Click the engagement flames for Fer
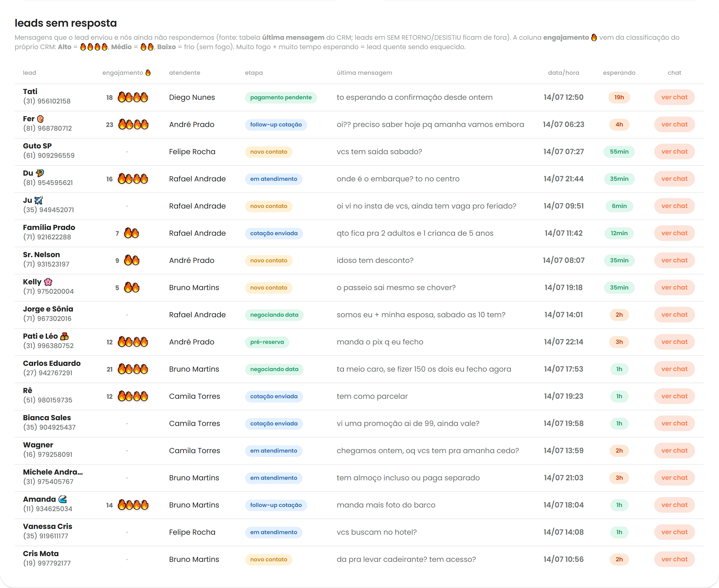The width and height of the screenshot is (719, 588). [x=133, y=124]
